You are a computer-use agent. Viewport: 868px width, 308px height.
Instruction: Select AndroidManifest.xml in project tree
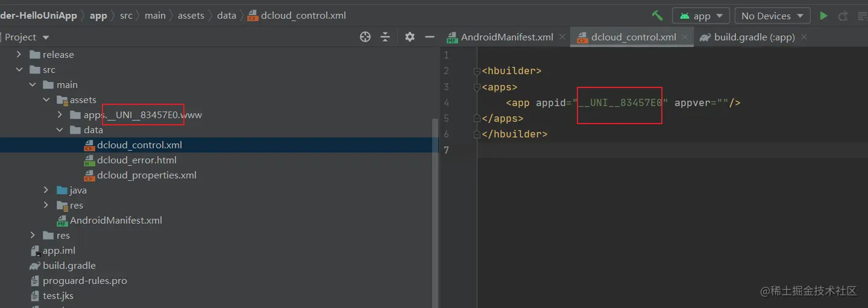point(116,220)
